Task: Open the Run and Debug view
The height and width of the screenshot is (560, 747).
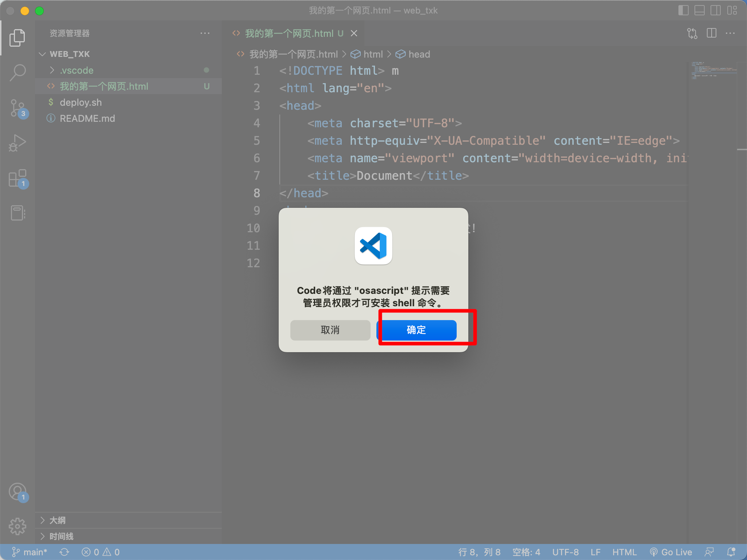Action: pyautogui.click(x=17, y=143)
